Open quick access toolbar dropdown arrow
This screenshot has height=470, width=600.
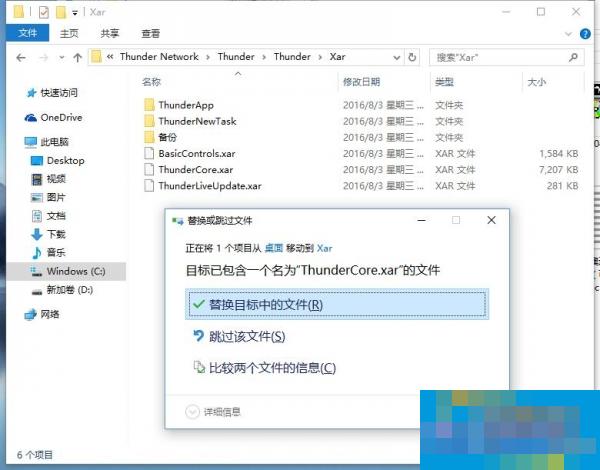tap(75, 13)
